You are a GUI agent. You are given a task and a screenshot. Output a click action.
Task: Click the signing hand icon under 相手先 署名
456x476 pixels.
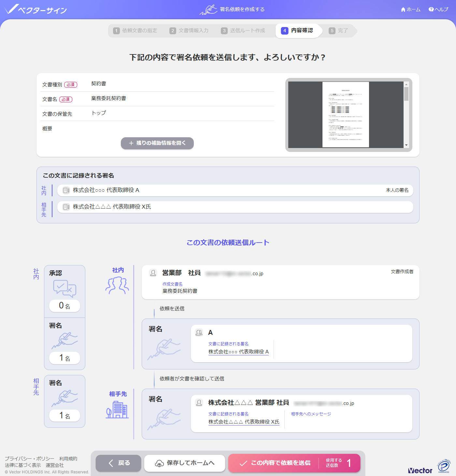[x=64, y=398]
